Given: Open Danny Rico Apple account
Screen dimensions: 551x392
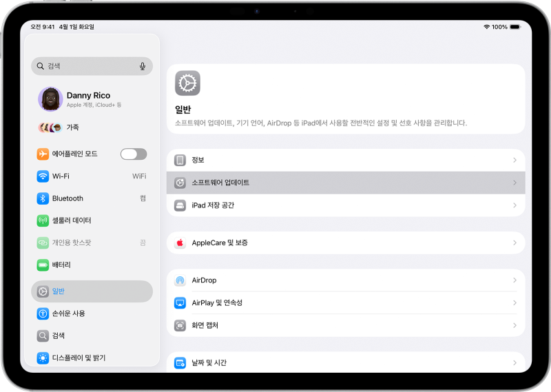Looking at the screenshot, I should 92,99.
